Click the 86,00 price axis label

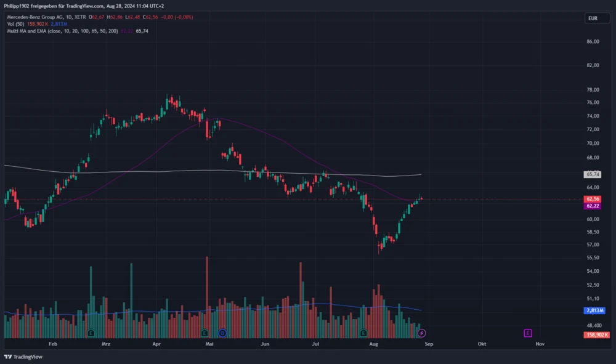(593, 42)
